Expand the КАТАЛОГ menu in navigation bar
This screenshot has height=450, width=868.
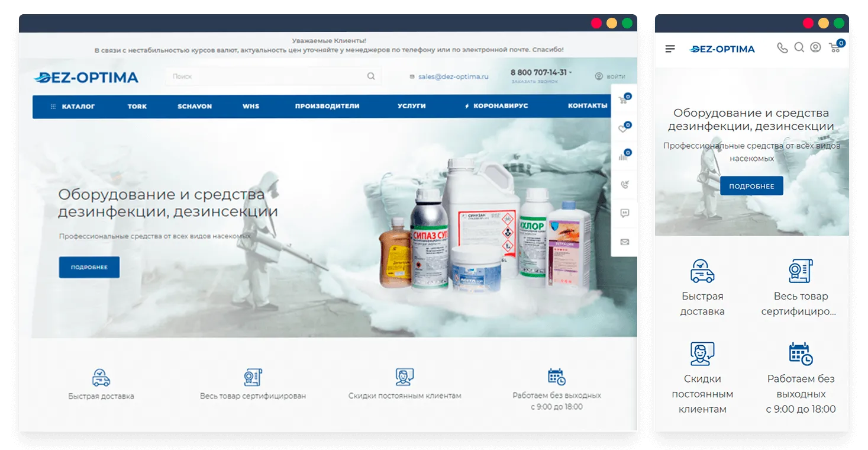(x=73, y=107)
